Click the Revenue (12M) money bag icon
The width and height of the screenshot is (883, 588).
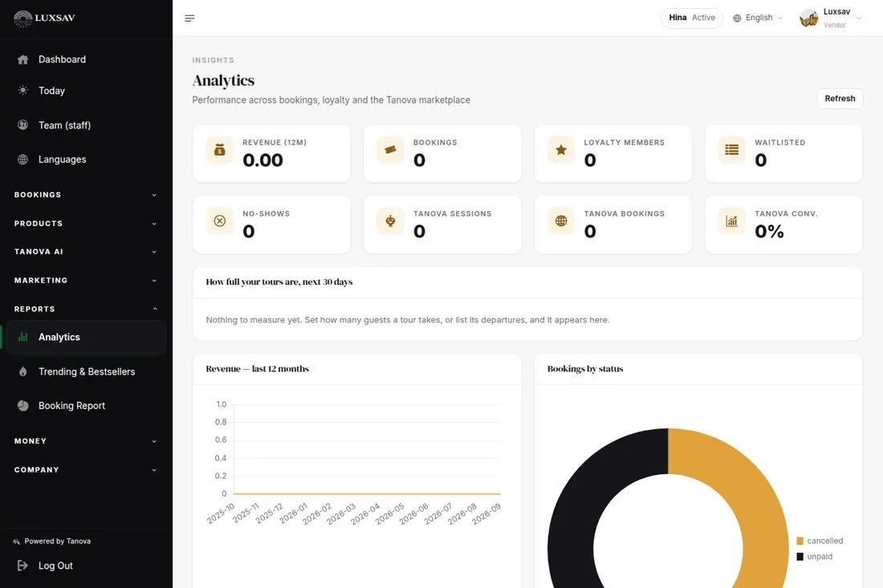220,150
